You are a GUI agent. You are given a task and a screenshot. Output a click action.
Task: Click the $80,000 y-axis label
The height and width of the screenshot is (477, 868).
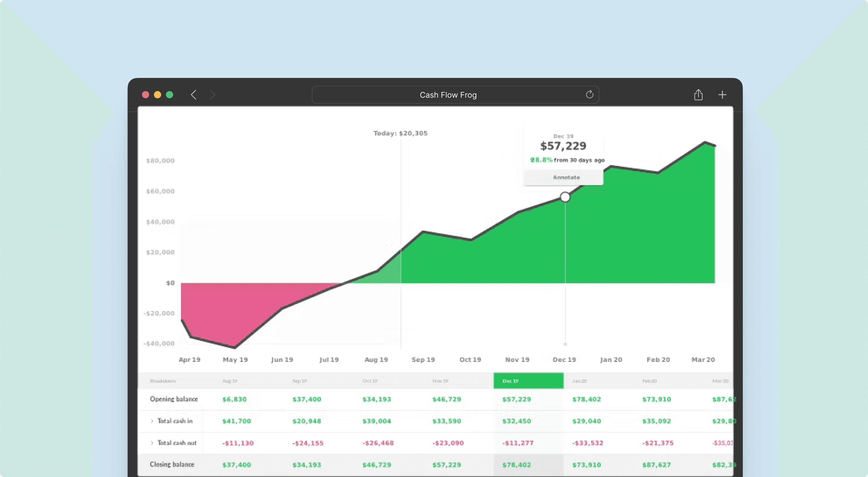(x=161, y=161)
